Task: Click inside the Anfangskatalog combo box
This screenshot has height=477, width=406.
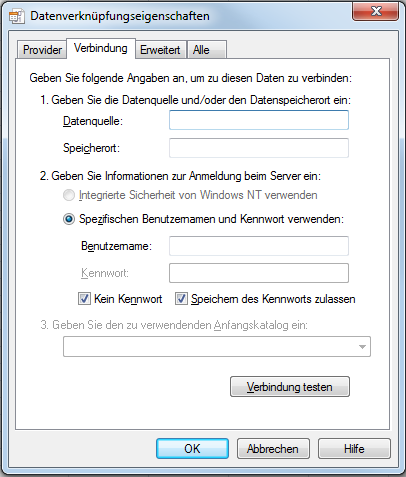Action: 217,347
